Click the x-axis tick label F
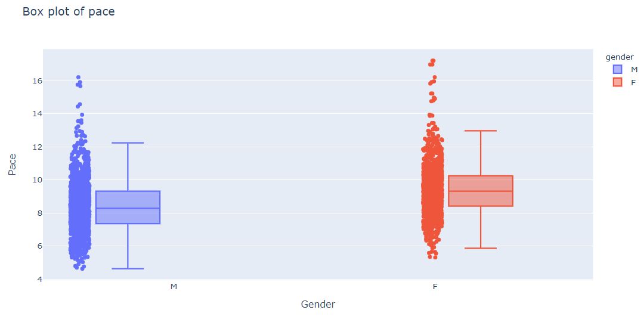 pyautogui.click(x=435, y=287)
